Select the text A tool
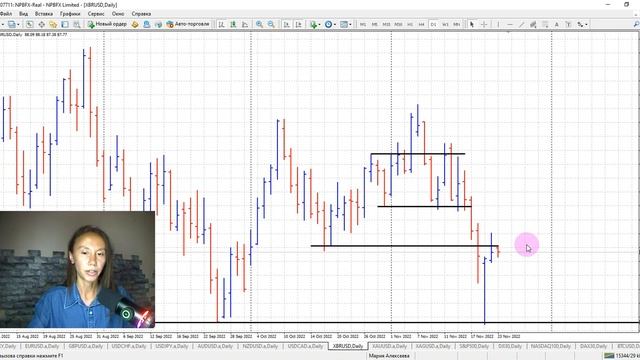This screenshot has height=360, width=640. click(x=556, y=24)
